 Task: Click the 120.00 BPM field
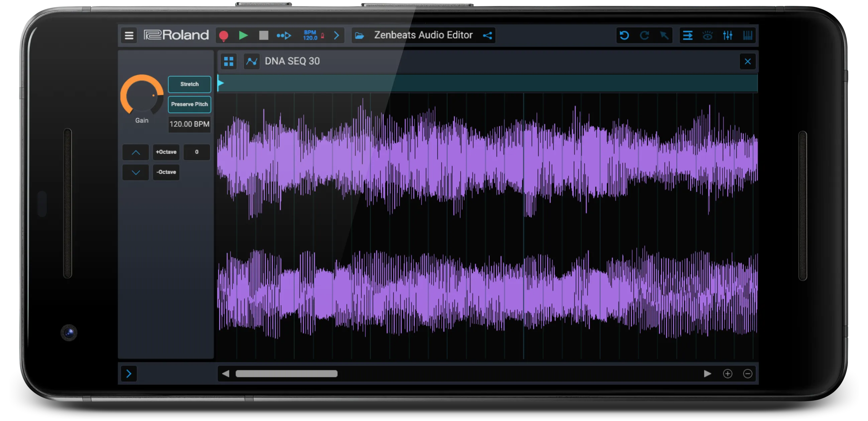pos(189,124)
